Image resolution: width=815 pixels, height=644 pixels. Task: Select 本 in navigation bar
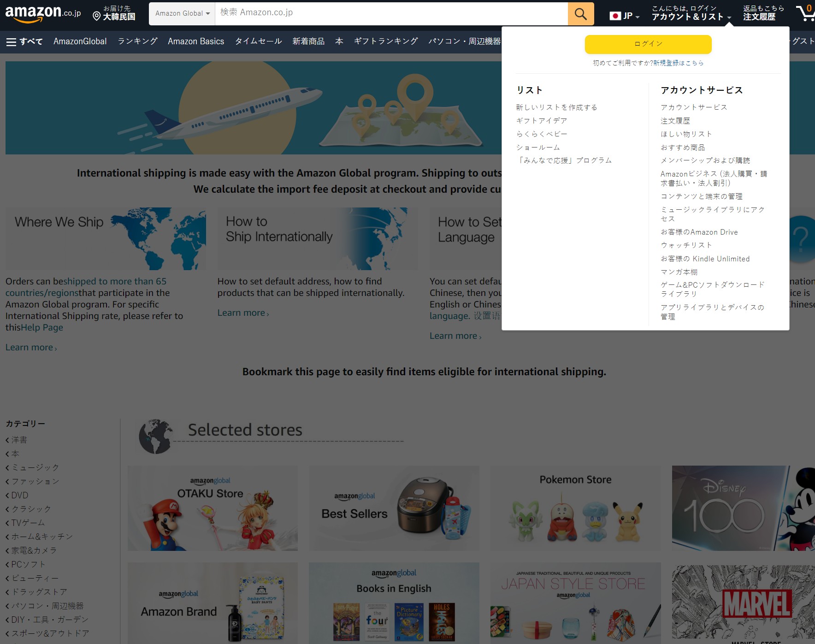(339, 41)
